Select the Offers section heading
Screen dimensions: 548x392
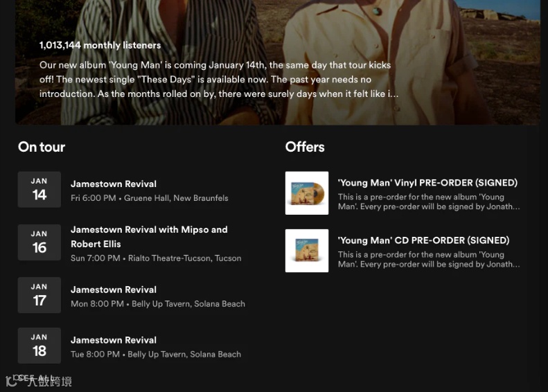305,147
